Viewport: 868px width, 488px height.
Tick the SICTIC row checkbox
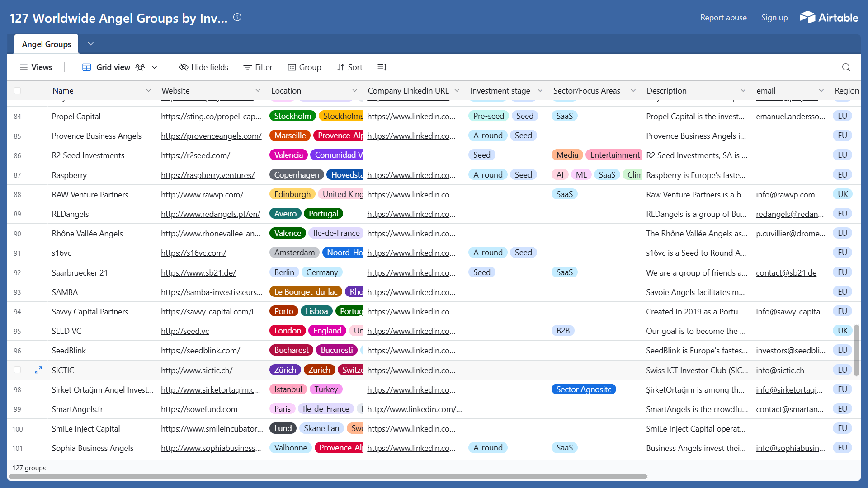coord(17,370)
